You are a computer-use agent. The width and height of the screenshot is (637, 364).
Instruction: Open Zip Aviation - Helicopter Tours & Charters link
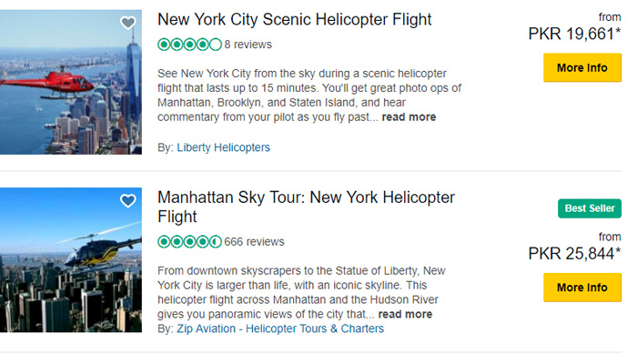point(280,329)
